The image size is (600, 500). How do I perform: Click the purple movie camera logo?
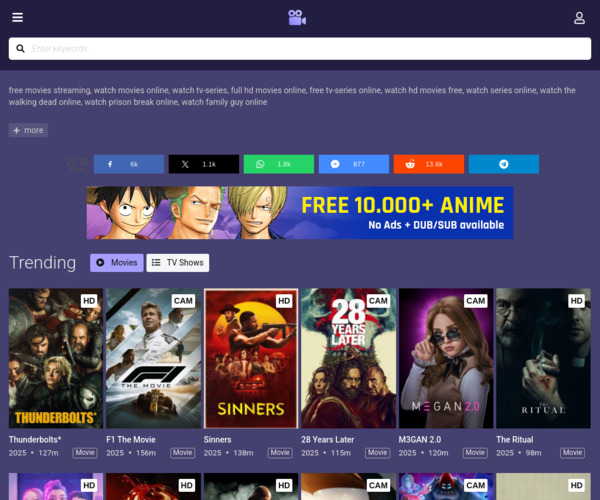297,18
